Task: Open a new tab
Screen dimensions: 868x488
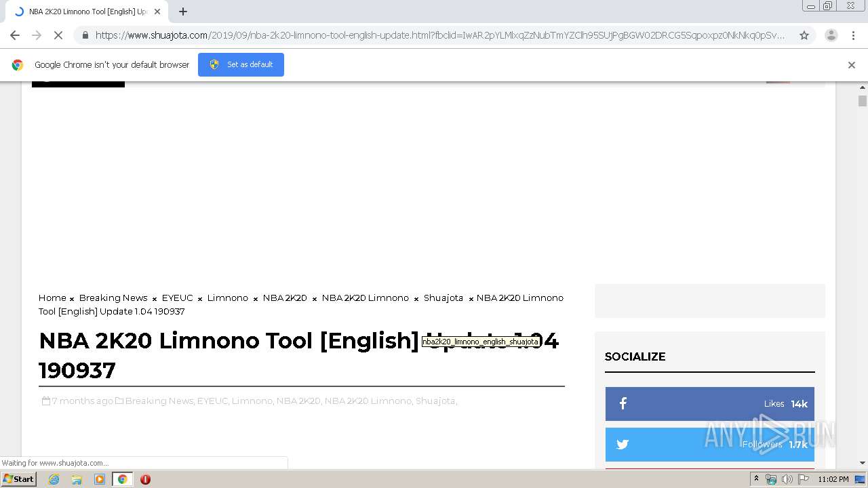Action: [183, 12]
